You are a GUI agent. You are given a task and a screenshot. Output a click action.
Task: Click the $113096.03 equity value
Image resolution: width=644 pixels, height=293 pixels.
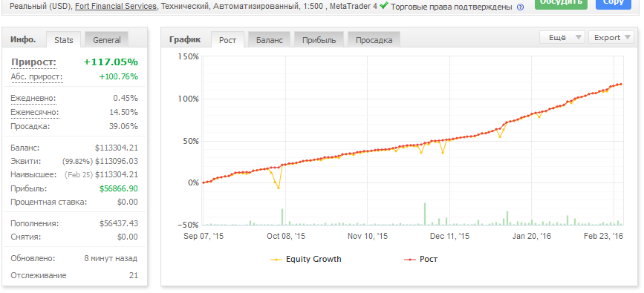(116, 161)
